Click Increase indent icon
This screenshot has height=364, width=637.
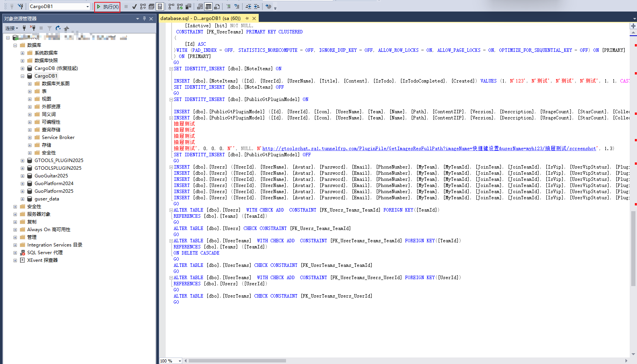click(x=257, y=7)
